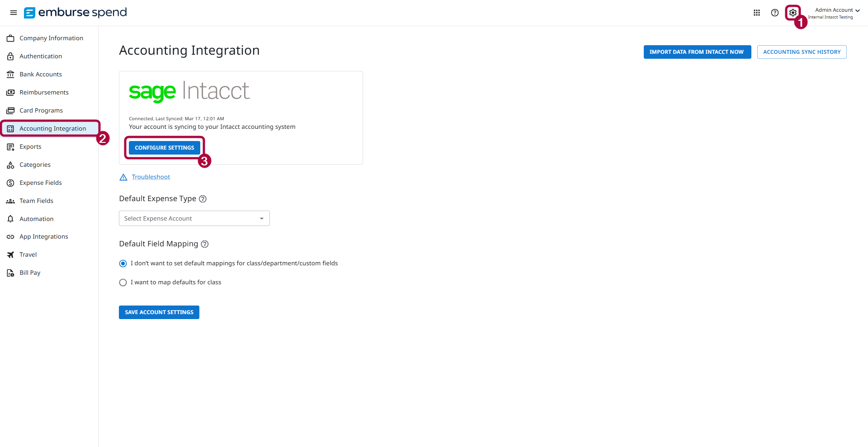
Task: Choose 'I want to map defaults for class'
Action: pos(123,282)
